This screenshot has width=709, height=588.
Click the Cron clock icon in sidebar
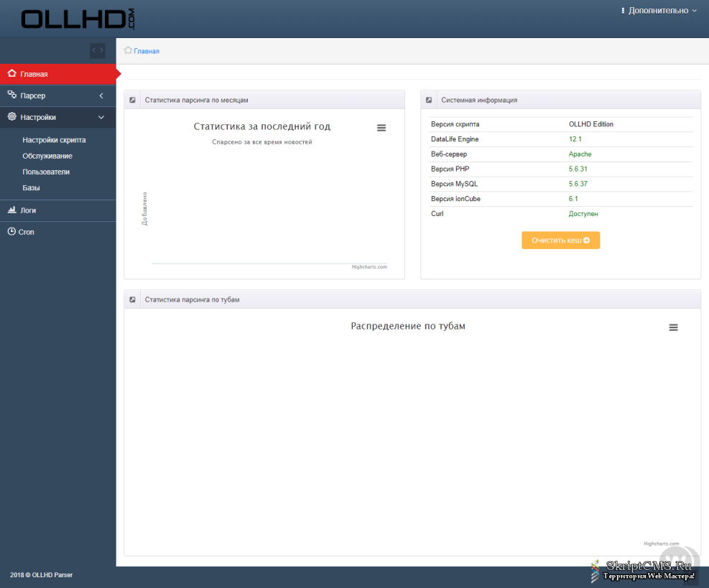coord(11,232)
